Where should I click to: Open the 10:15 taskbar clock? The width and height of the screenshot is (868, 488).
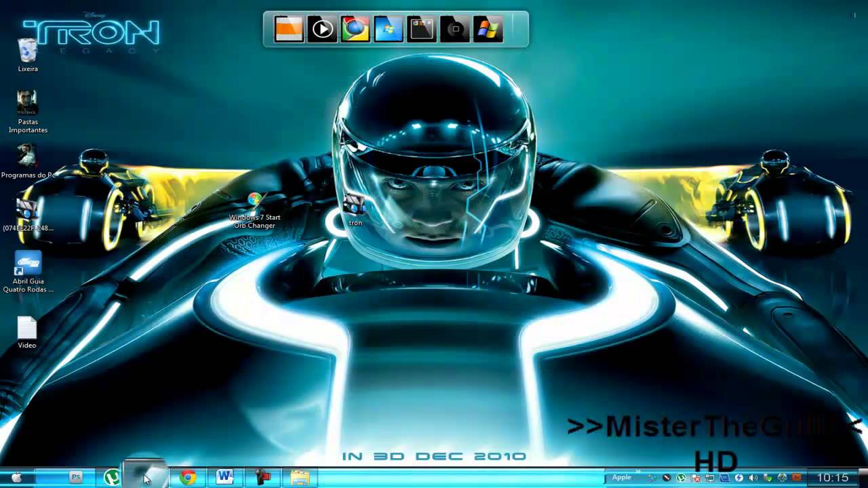pos(833,478)
